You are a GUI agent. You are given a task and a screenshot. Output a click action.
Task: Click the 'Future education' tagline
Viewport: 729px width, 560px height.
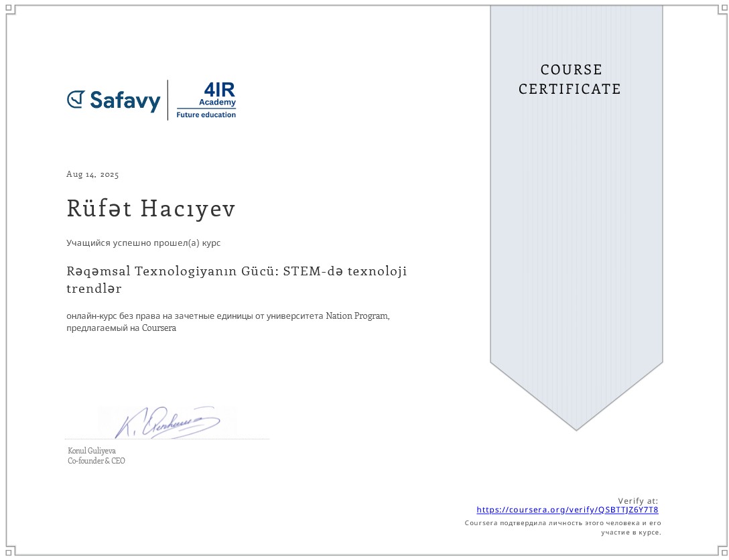click(x=206, y=115)
